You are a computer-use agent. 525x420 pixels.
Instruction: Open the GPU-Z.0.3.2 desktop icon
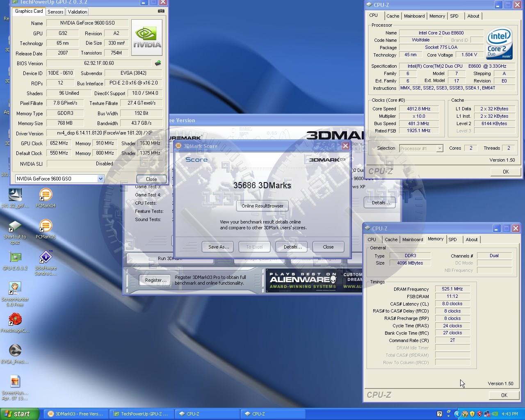click(15, 260)
